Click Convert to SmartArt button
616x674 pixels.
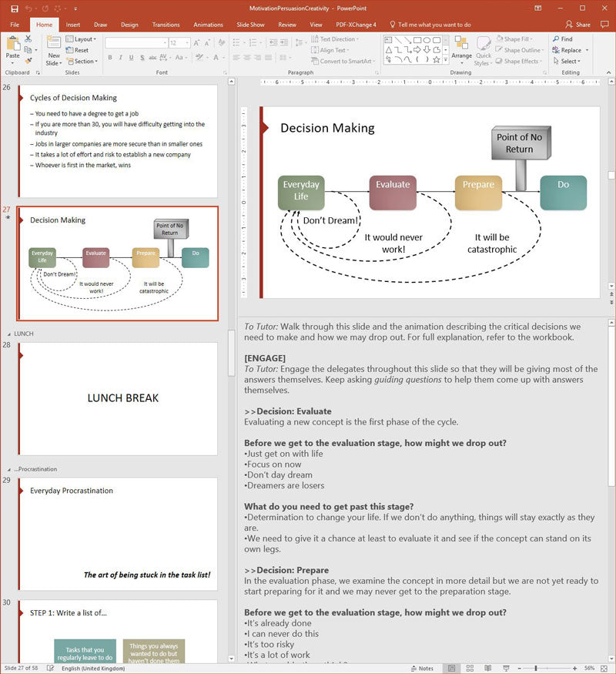343,61
